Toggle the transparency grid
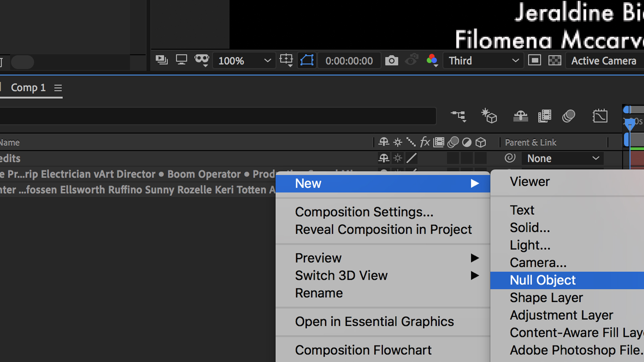644x362 pixels. pyautogui.click(x=554, y=60)
